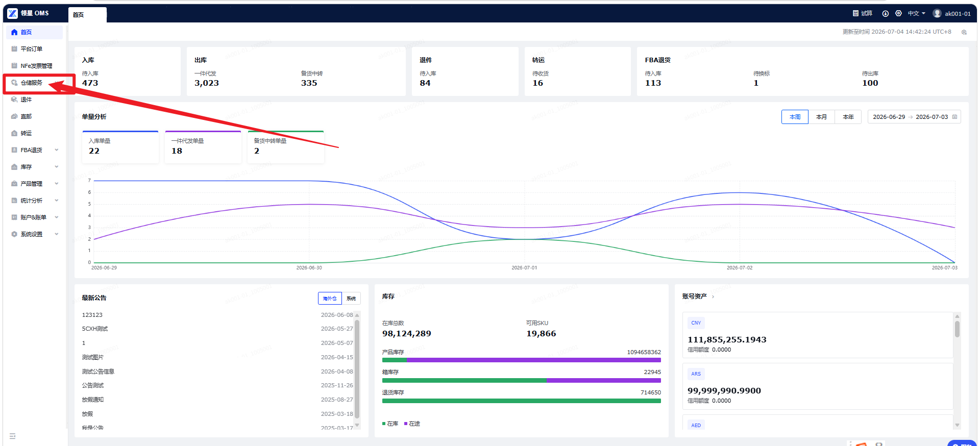Switch announcements to the 系统 tab
Screen dimensions: 980x446
(351, 299)
